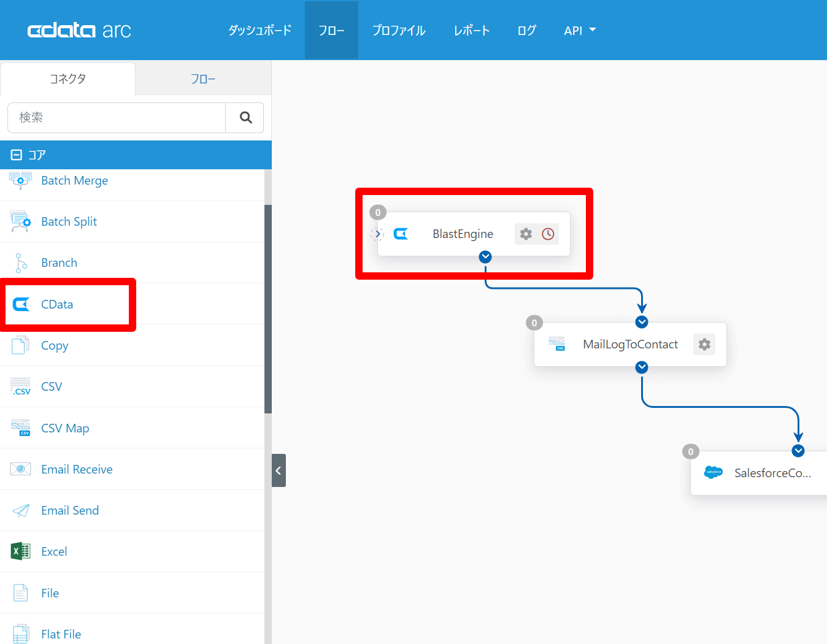Screen dimensions: 827x644
Task: Click the BlastEngine message count badge
Action: click(x=378, y=213)
